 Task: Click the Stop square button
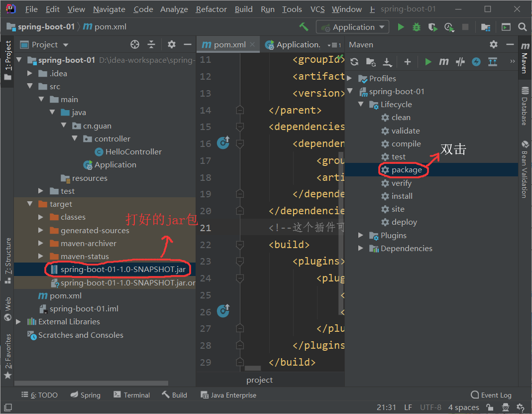pos(465,27)
